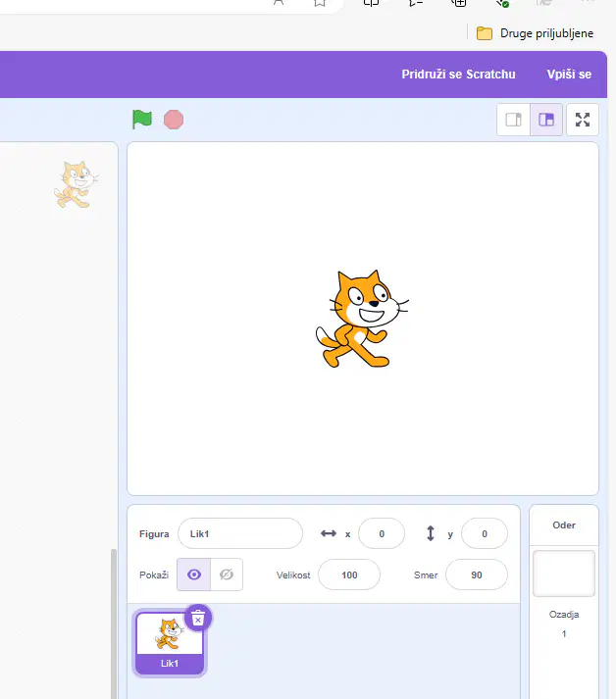616x699 pixels.
Task: Click the vertical scrollbar in left panel
Action: [114, 624]
